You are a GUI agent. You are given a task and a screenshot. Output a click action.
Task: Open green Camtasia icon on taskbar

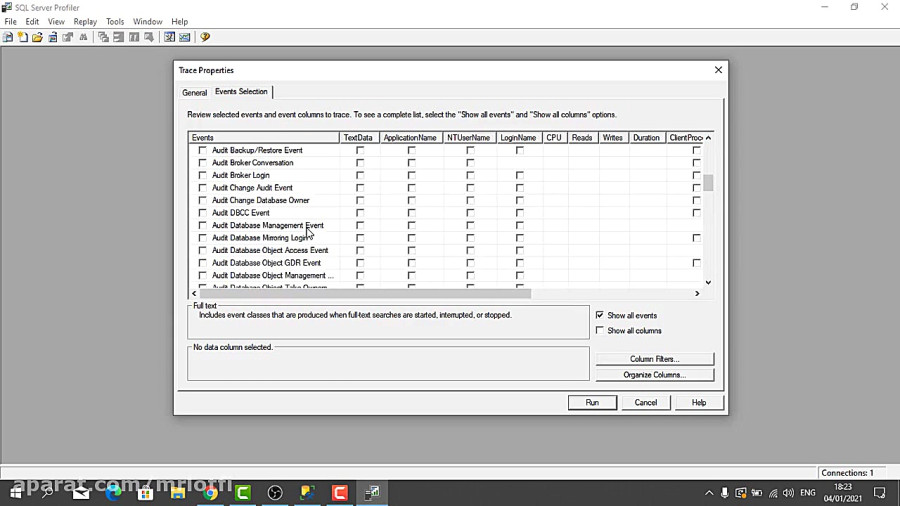(x=243, y=493)
